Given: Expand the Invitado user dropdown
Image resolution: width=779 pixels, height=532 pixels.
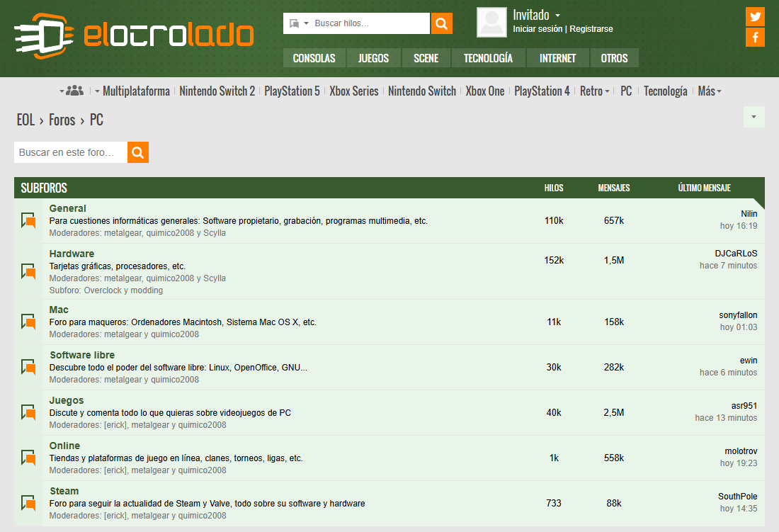Looking at the screenshot, I should click(558, 16).
